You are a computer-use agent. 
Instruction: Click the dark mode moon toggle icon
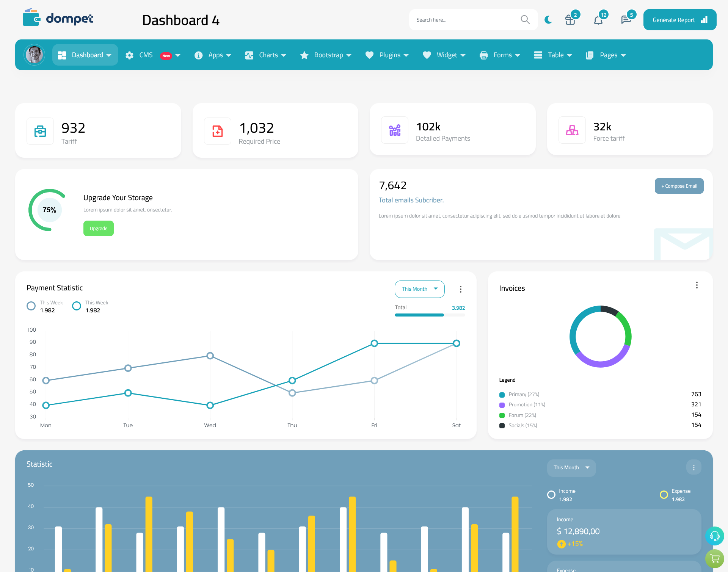coord(548,19)
